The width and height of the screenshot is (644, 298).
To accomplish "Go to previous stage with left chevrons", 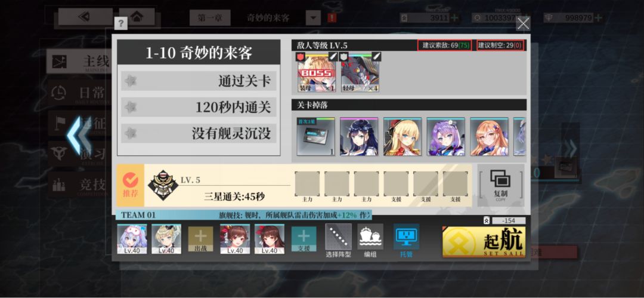I will 79,136.
